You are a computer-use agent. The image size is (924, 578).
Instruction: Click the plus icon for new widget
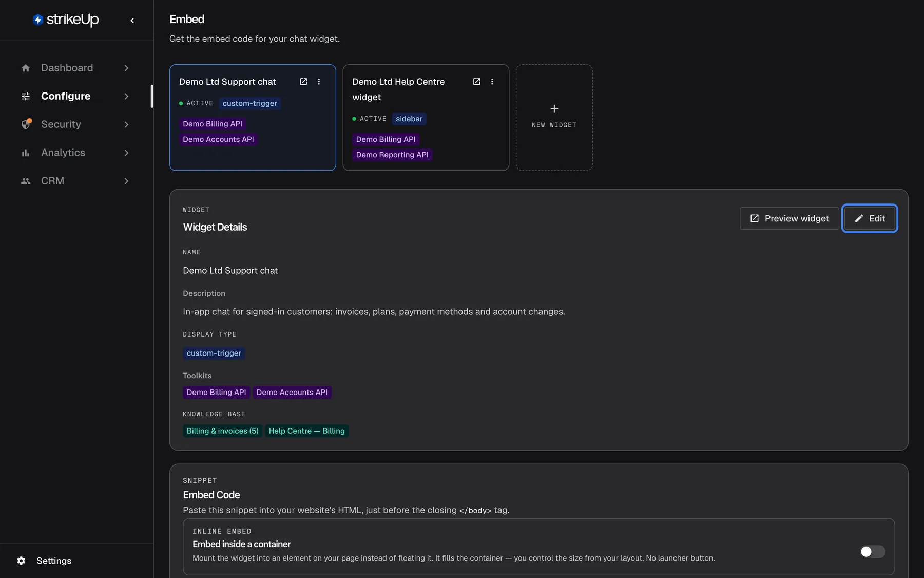tap(554, 108)
